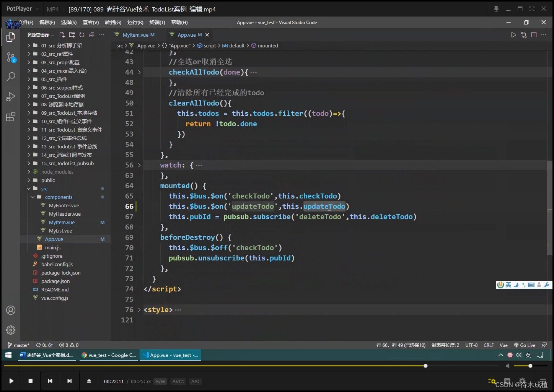Open MyFooter.vue in explorer
554x392 pixels.
[64, 205]
